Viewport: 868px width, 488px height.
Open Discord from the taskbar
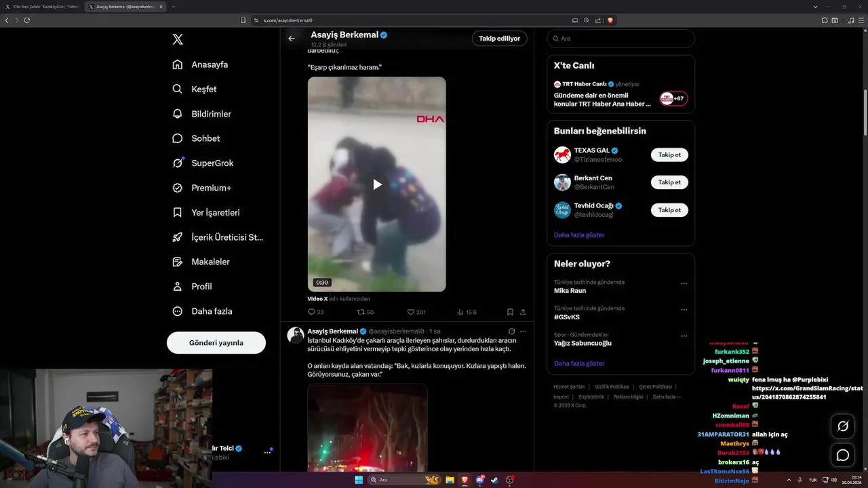479,480
